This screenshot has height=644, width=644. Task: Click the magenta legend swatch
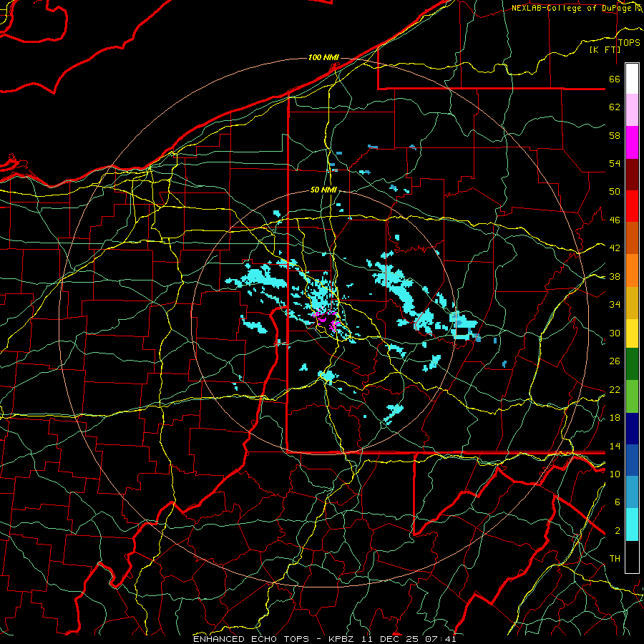[632, 142]
